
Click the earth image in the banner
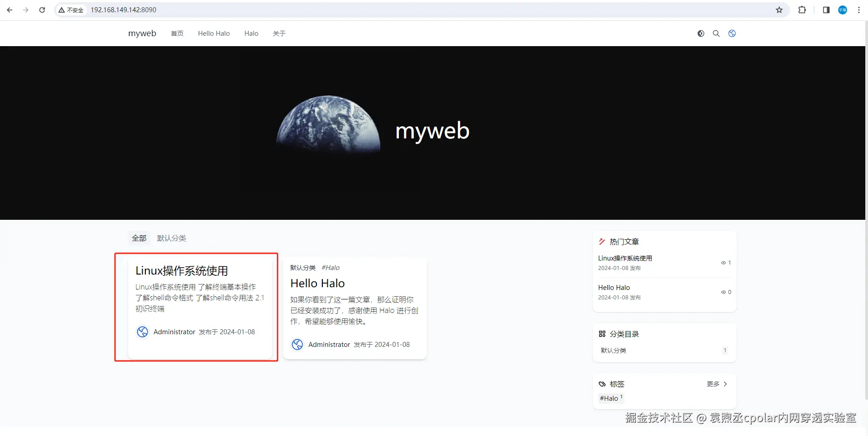pos(328,124)
